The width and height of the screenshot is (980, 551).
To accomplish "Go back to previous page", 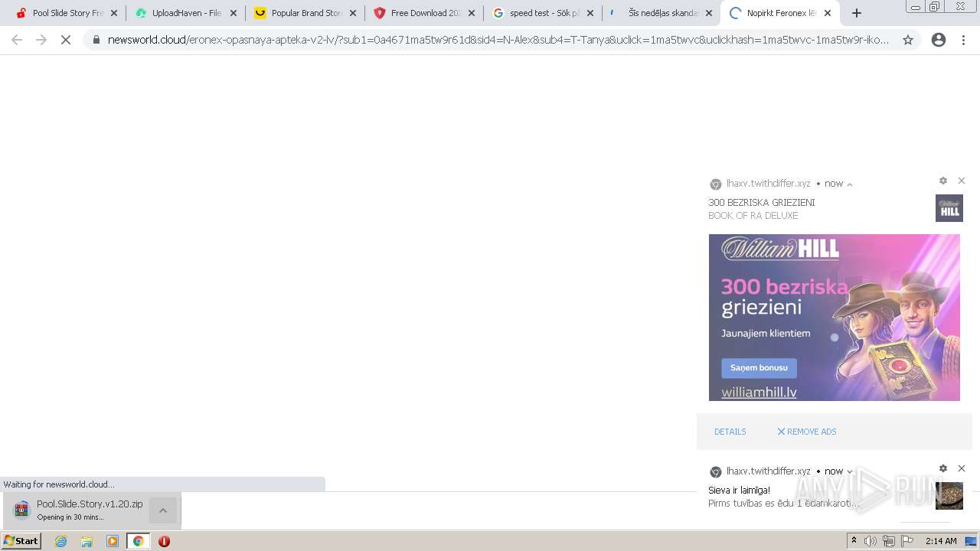I will pyautogui.click(x=17, y=40).
